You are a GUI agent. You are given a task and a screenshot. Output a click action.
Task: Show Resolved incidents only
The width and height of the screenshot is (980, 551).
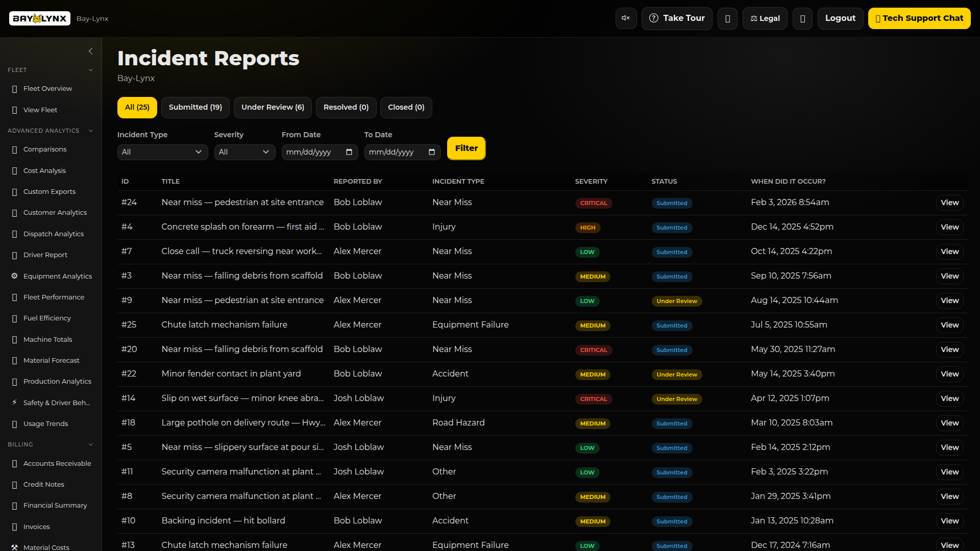click(x=346, y=107)
